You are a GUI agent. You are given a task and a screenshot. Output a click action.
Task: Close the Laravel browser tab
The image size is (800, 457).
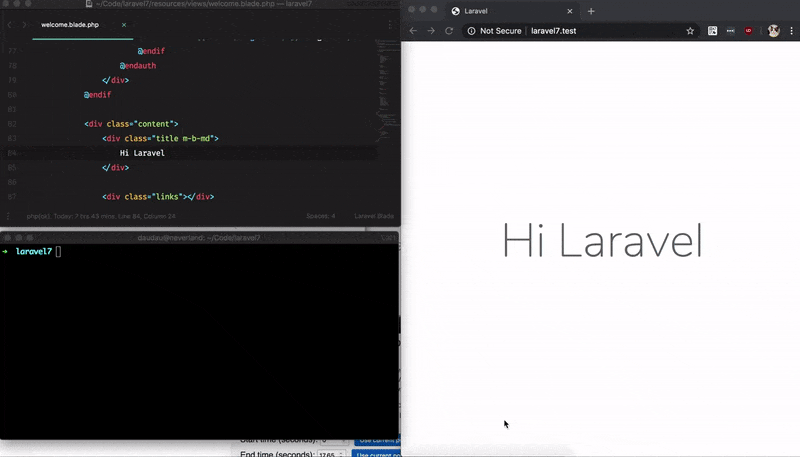coord(570,11)
